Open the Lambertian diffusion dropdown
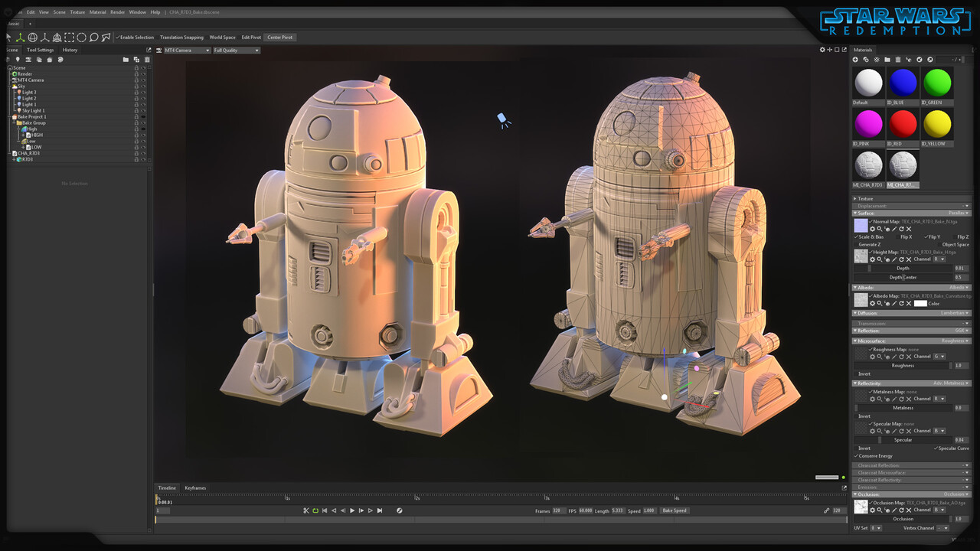This screenshot has width=980, height=551. [x=955, y=313]
